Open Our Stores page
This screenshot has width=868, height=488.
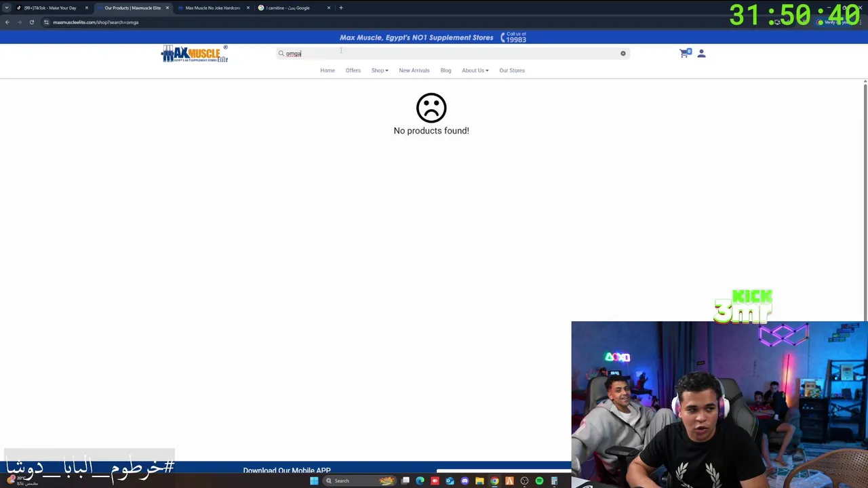[512, 70]
